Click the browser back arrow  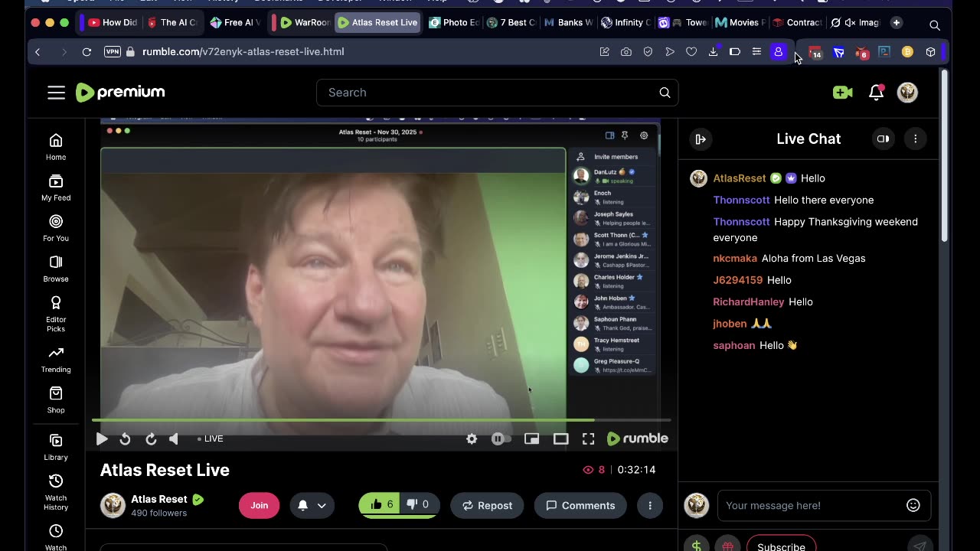coord(38,51)
